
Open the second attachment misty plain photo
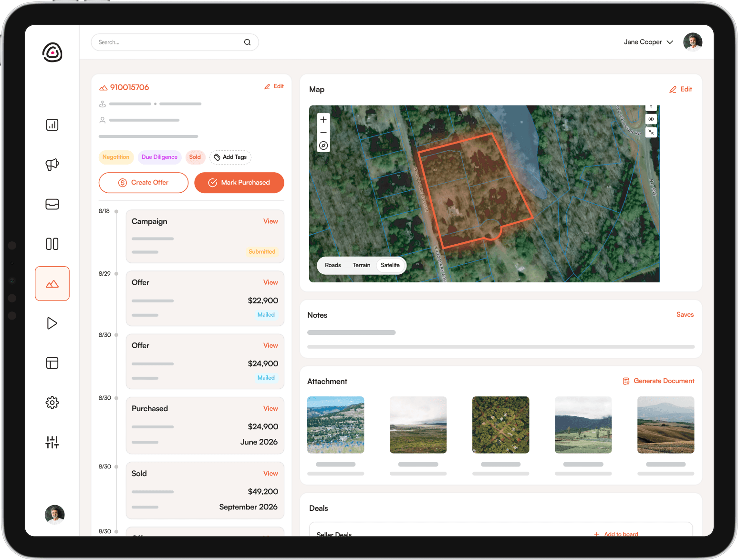click(418, 425)
